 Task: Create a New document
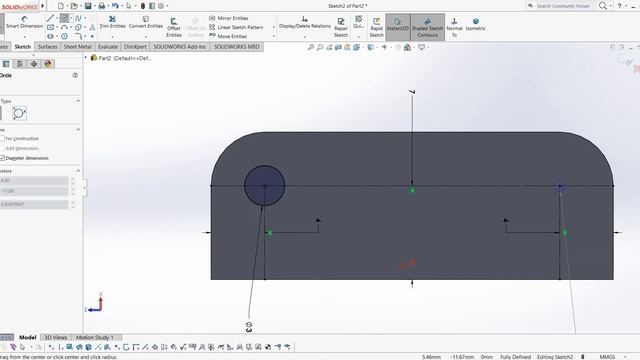click(61, 6)
